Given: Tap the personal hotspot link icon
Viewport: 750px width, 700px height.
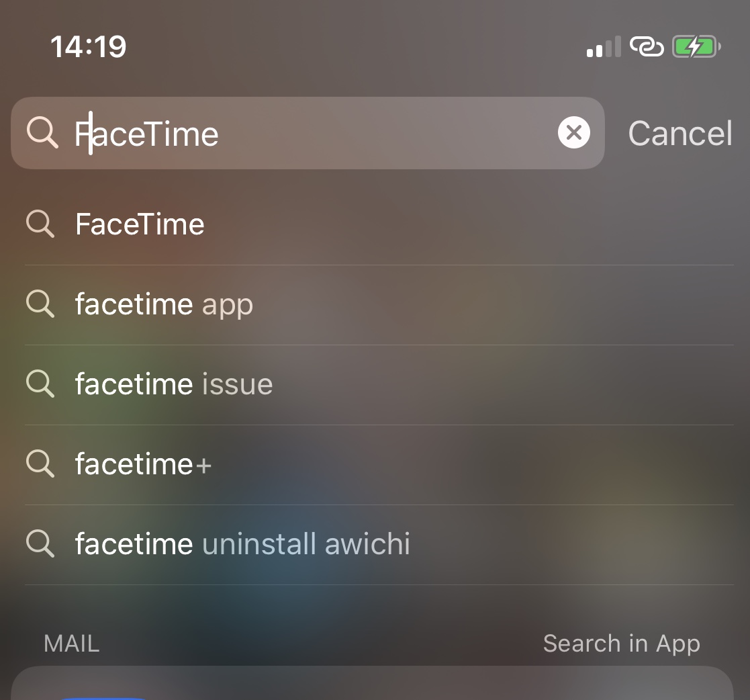Looking at the screenshot, I should (646, 47).
